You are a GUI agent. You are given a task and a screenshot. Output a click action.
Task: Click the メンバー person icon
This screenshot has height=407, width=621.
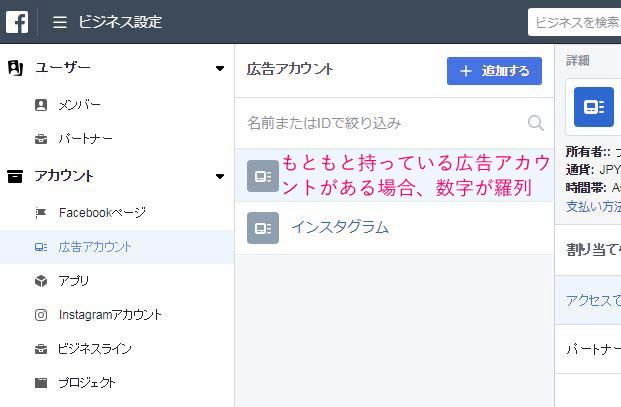[x=41, y=105]
